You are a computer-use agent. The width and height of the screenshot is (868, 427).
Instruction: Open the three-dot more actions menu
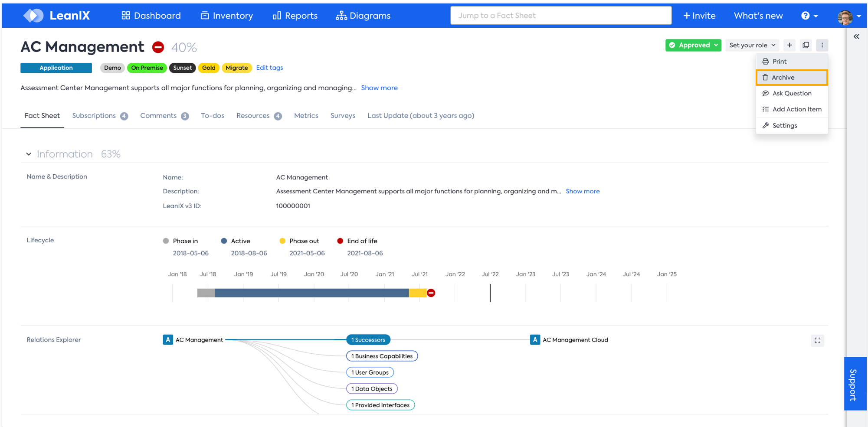(x=822, y=45)
